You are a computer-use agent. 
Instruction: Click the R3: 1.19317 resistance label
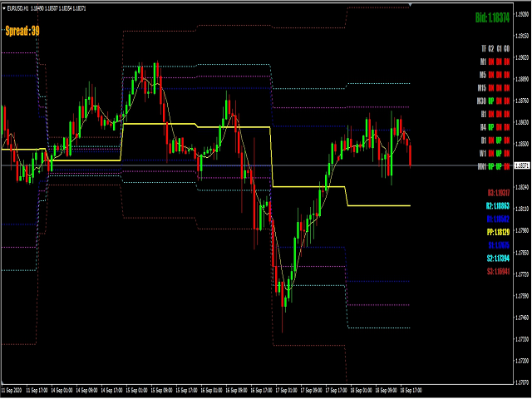click(x=499, y=193)
